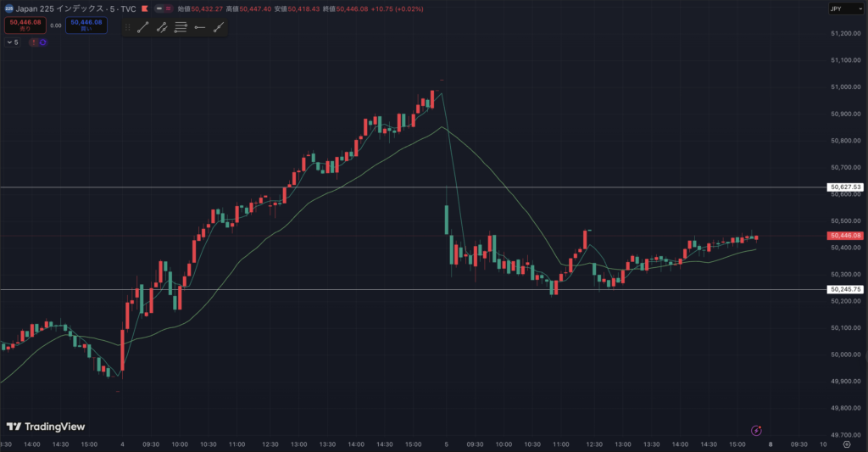Click the drag handle of the drawing toolbar
Viewport: 868px width, 452px height.
[x=128, y=27]
